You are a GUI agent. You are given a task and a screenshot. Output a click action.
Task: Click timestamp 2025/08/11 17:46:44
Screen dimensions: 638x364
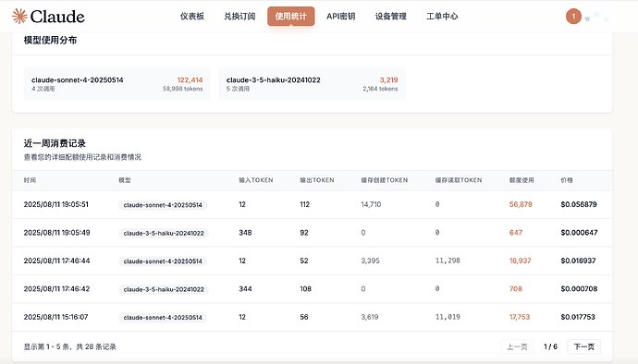click(x=57, y=261)
